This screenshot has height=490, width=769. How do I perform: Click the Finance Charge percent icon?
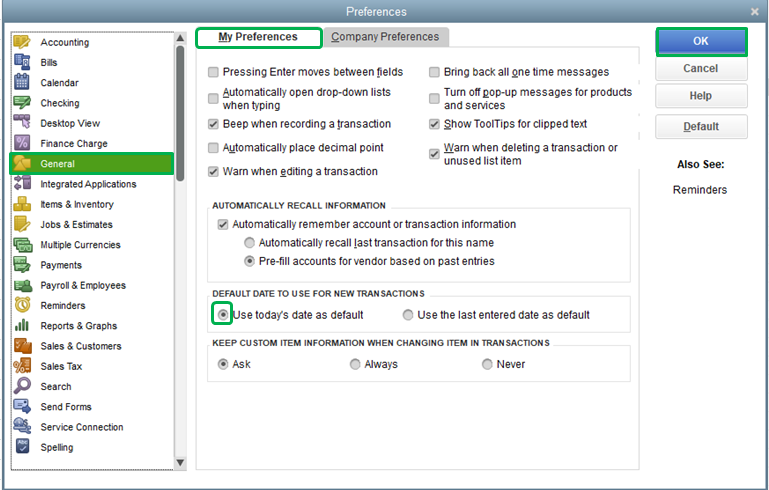point(22,143)
